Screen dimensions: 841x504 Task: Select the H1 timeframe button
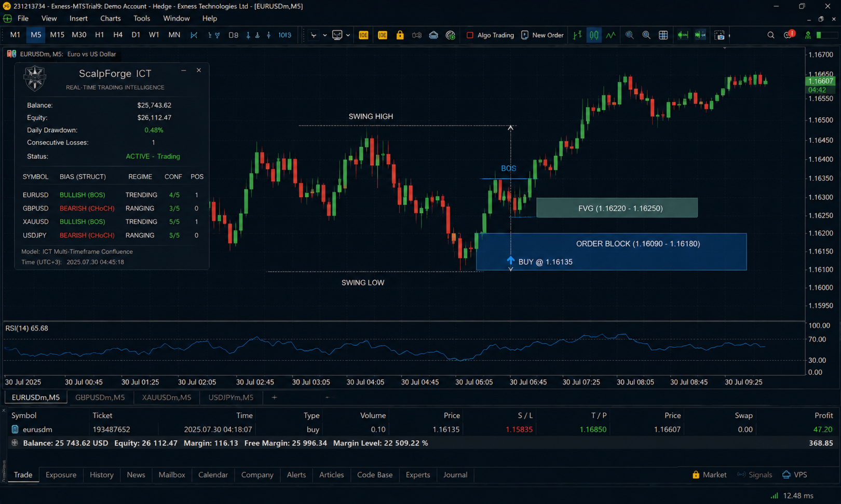coord(99,35)
